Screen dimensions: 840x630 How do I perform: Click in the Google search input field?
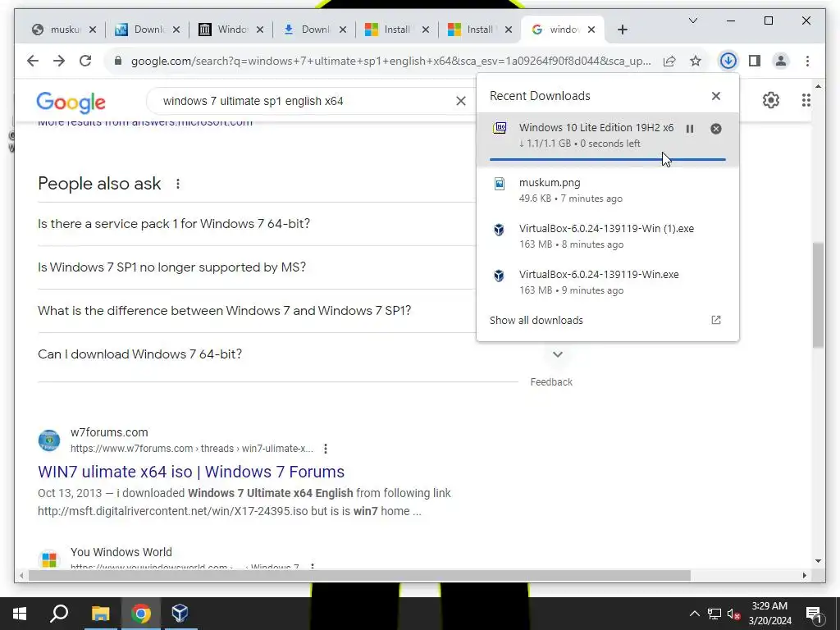pyautogui.click(x=305, y=101)
